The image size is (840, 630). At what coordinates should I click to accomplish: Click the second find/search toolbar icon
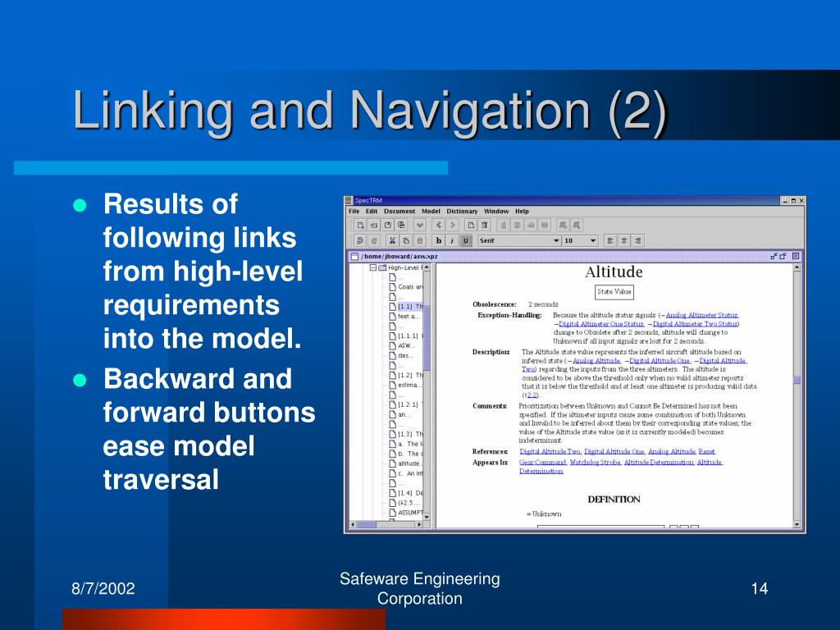[x=577, y=226]
